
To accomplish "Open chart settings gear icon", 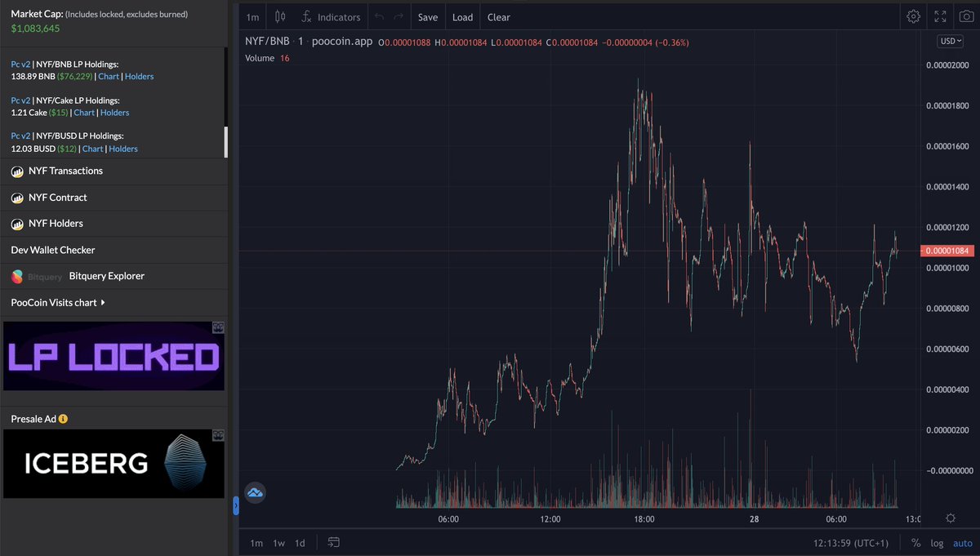I will click(914, 16).
